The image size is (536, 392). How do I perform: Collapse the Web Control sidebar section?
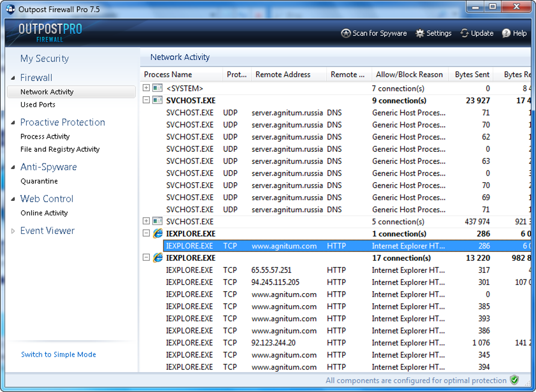coord(13,199)
